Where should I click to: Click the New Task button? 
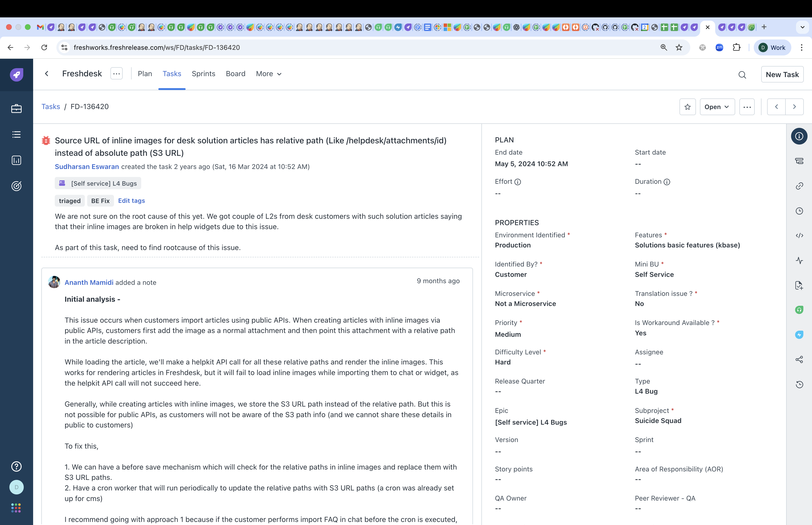point(782,74)
